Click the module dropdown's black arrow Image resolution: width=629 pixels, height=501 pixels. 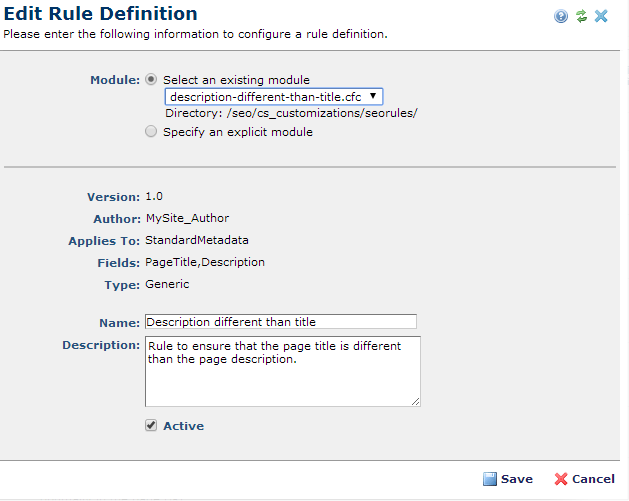(x=373, y=96)
